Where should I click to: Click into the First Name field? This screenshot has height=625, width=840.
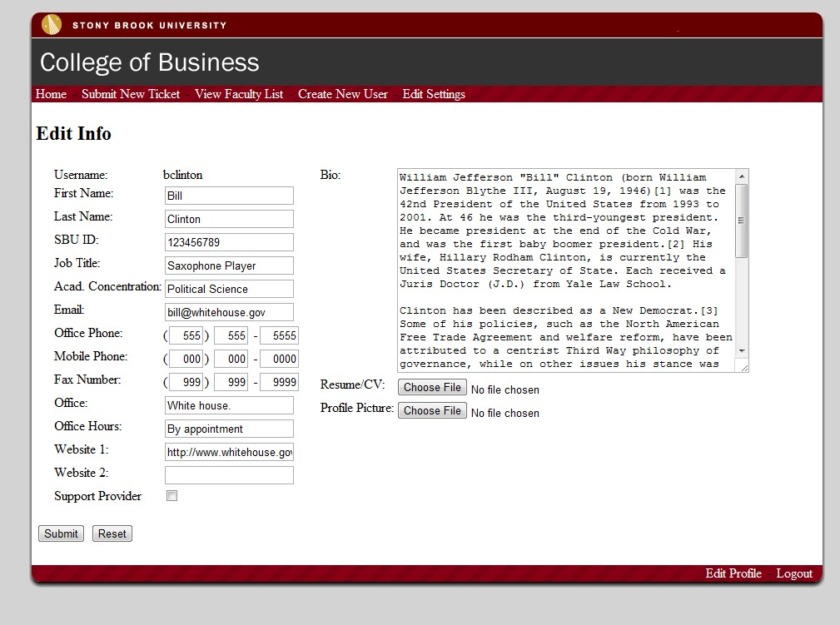229,196
